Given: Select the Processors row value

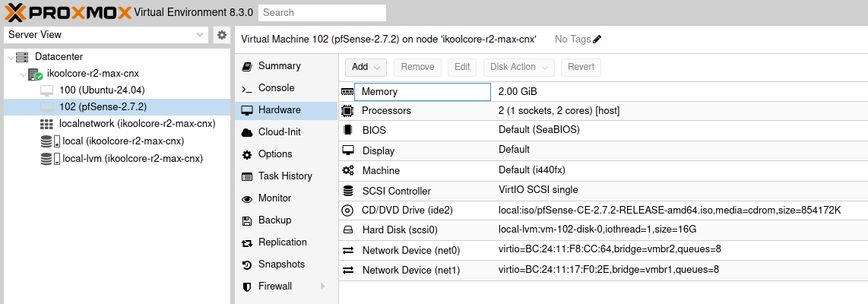Looking at the screenshot, I should click(x=559, y=111).
